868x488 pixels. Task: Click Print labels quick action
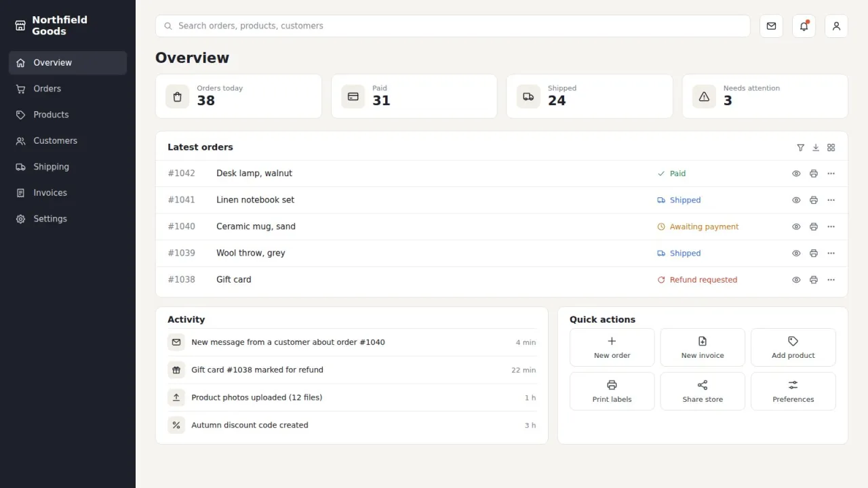612,391
